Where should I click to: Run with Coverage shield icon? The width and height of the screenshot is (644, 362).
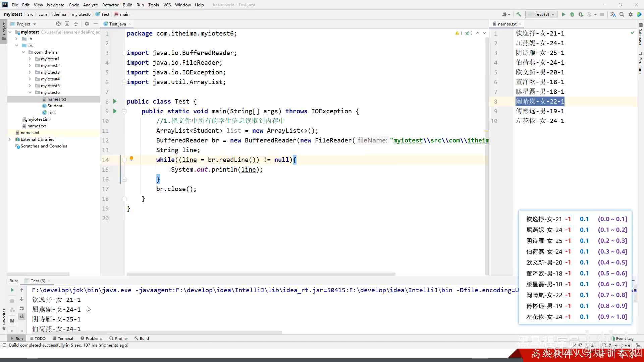click(x=581, y=14)
